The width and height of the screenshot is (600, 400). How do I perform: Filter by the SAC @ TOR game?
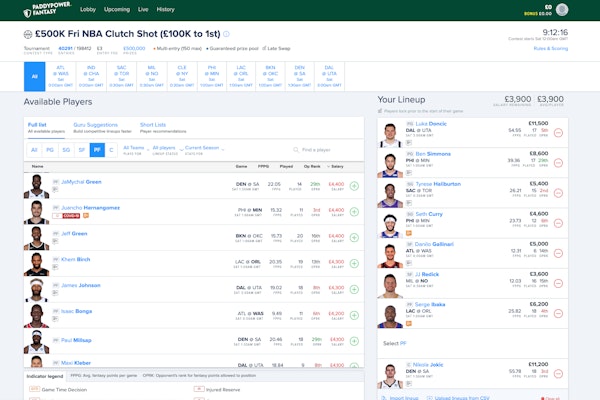121,77
